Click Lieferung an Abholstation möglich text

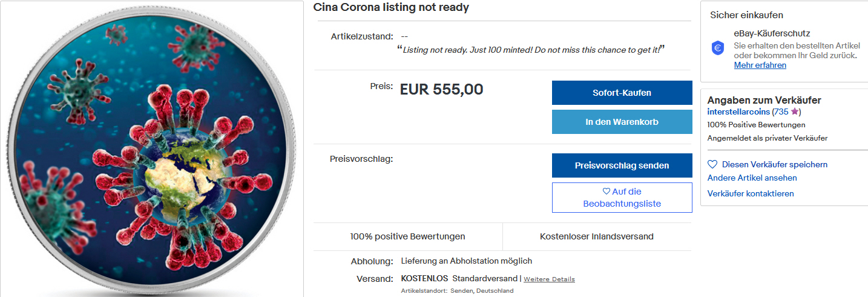click(x=466, y=261)
